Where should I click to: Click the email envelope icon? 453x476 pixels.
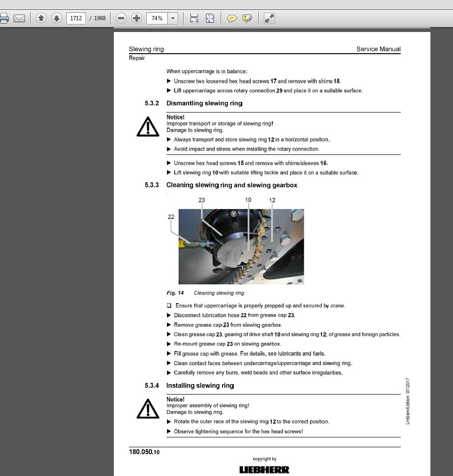pos(19,18)
